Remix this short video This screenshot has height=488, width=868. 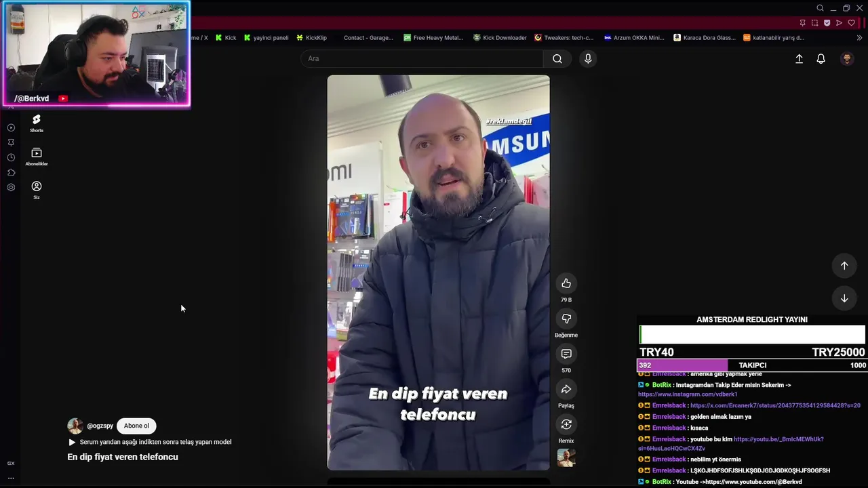pyautogui.click(x=566, y=424)
